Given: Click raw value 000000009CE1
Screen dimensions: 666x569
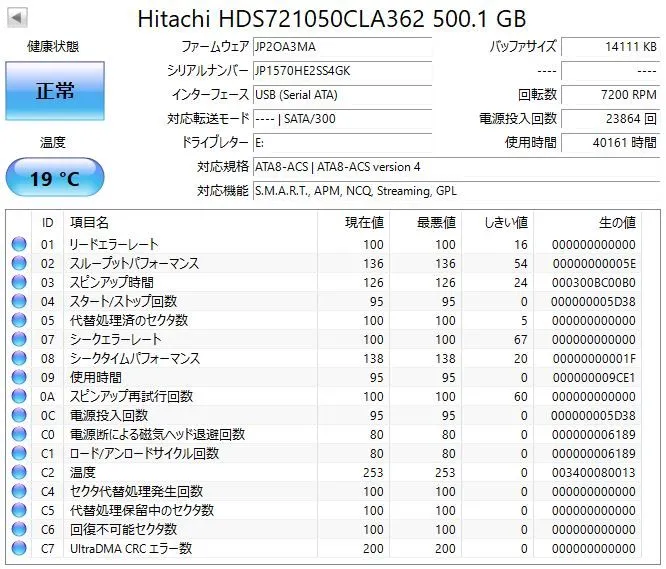Looking at the screenshot, I should (x=593, y=377).
